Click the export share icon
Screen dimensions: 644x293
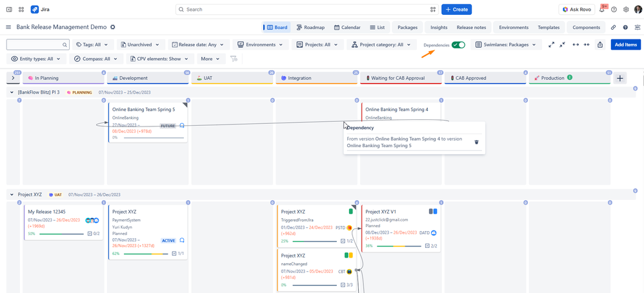click(x=600, y=45)
